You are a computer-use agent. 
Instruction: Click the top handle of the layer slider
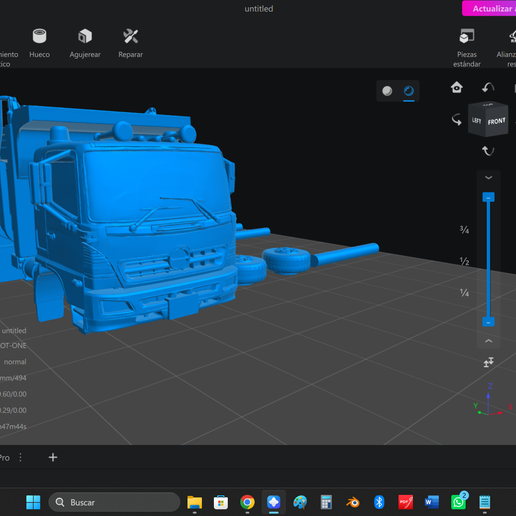click(x=488, y=197)
